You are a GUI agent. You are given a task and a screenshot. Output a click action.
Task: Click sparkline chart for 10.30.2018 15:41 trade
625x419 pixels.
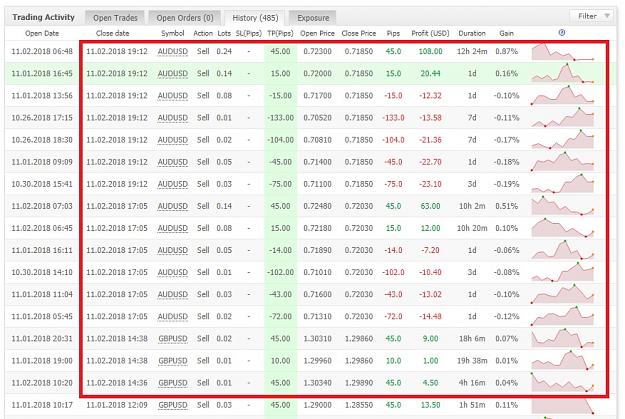pos(562,183)
